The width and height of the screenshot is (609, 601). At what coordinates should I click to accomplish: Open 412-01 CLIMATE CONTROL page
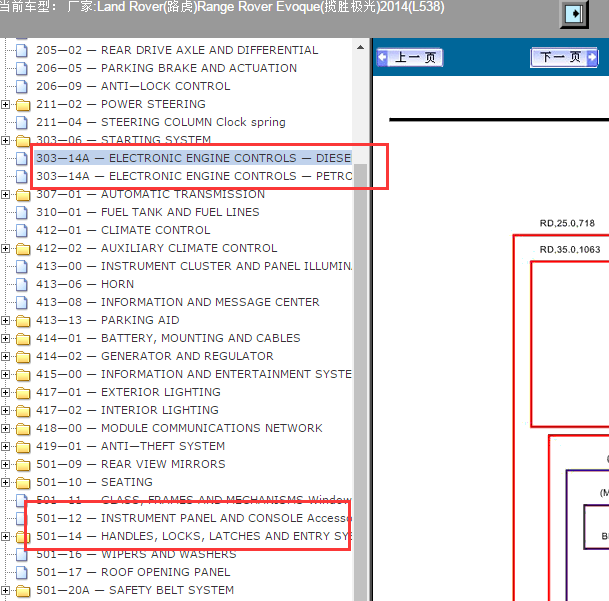123,230
